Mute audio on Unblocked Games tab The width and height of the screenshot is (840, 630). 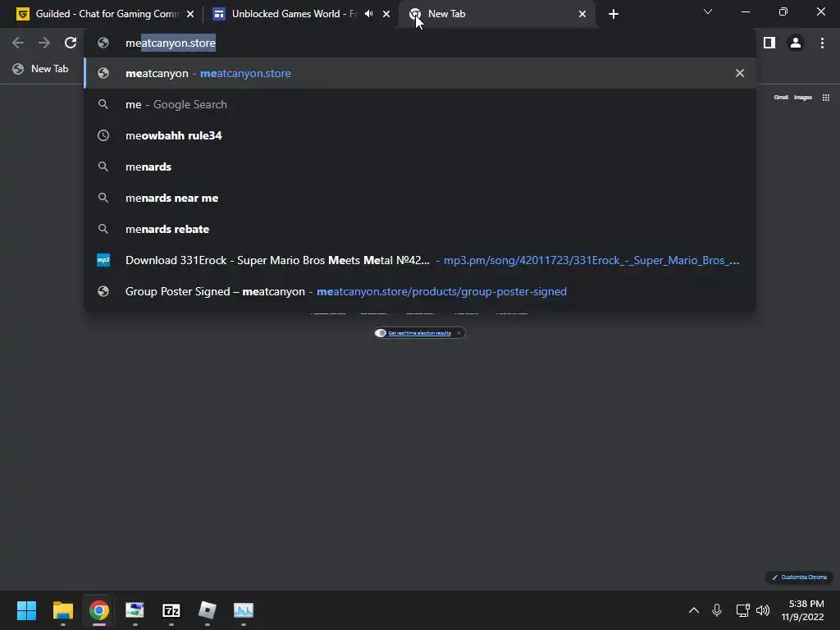coord(368,14)
